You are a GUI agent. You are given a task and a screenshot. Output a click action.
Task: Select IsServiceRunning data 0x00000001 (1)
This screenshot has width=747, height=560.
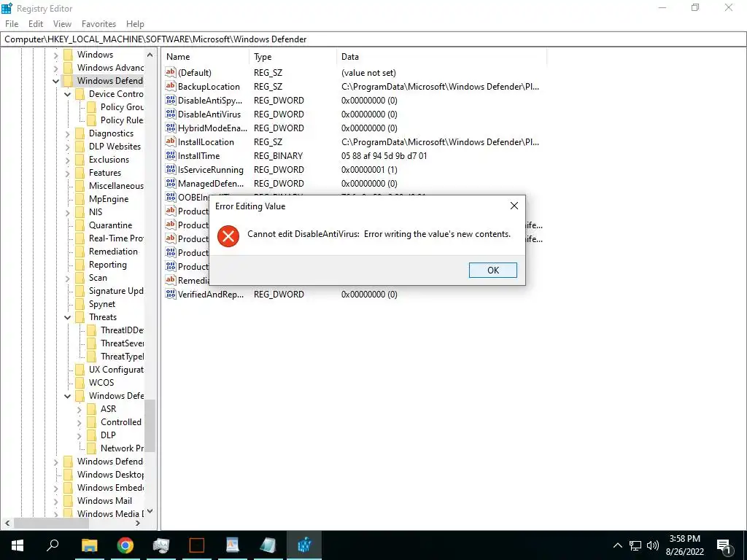click(x=369, y=169)
